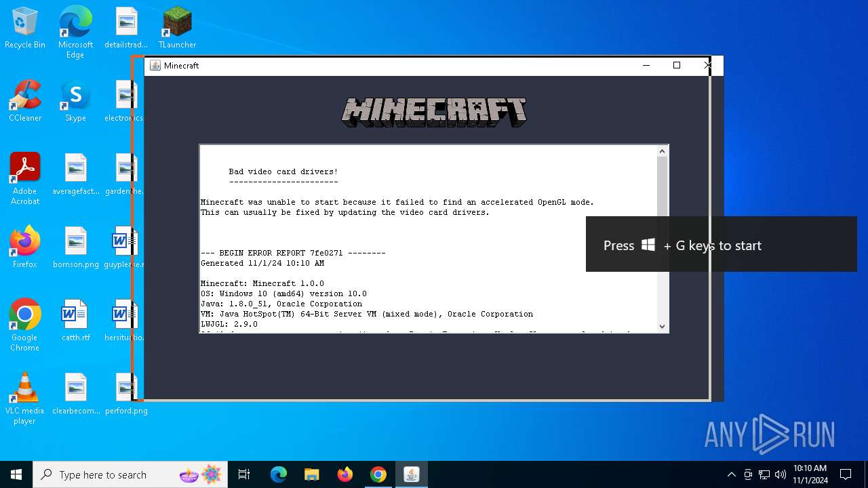Open Google Chrome desktop shortcut
The image size is (868, 488).
(x=25, y=326)
